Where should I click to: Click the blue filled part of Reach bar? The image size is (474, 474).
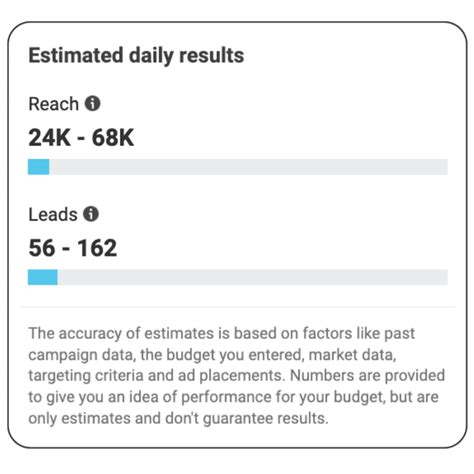point(39,167)
